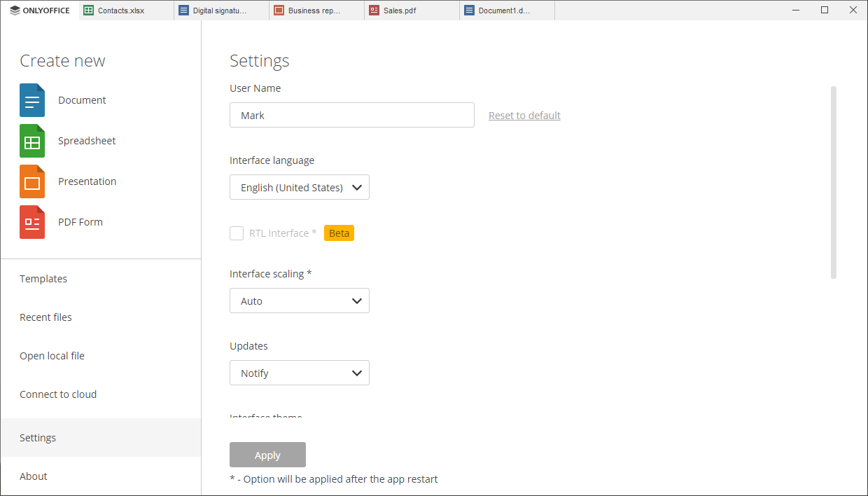This screenshot has height=496, width=868.
Task: Click the Reset to default link
Action: 524,116
